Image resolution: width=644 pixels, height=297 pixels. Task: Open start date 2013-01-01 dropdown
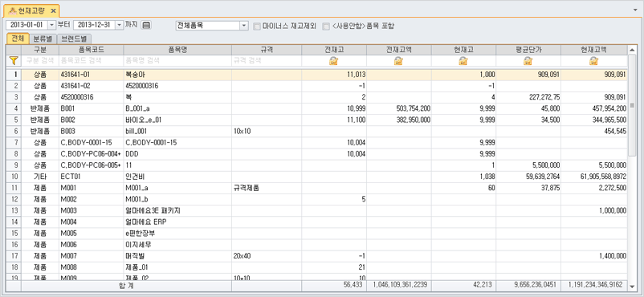tap(51, 25)
